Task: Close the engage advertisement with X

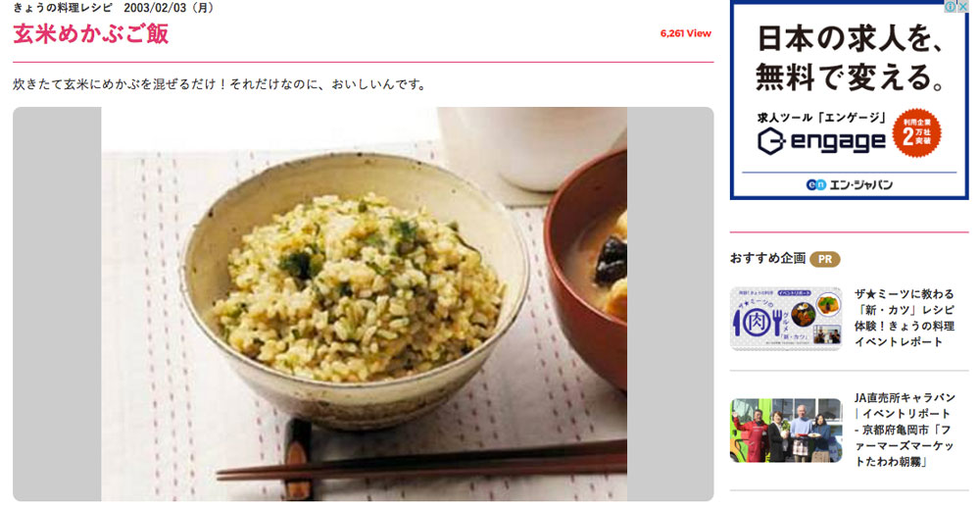Action: pyautogui.click(x=963, y=7)
